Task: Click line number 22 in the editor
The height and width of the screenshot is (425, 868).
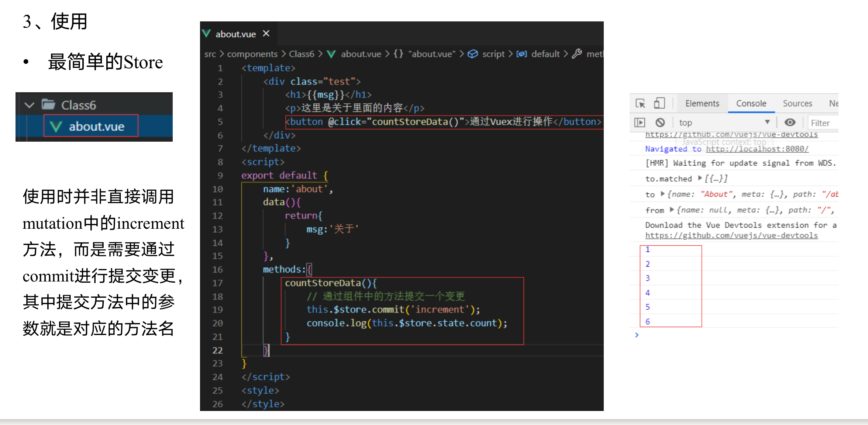Action: [x=217, y=350]
